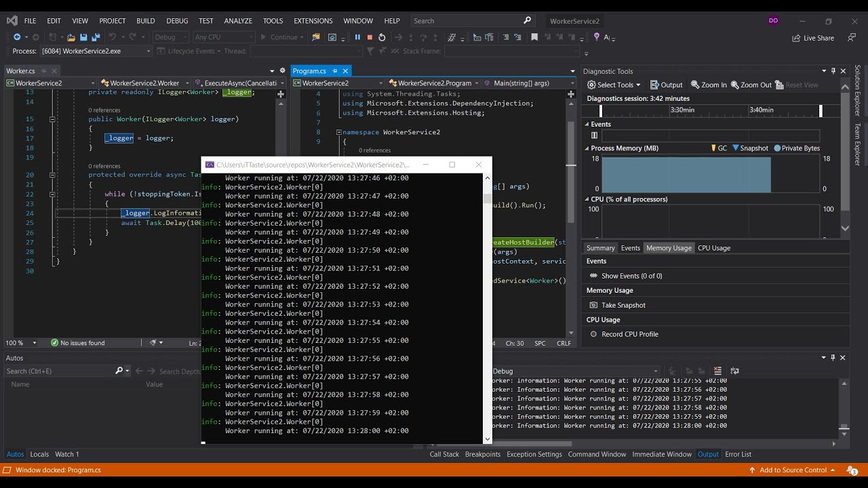Toggle auto-hide pin on the Output panel
Image resolution: width=868 pixels, height=488 pixels.
833,357
